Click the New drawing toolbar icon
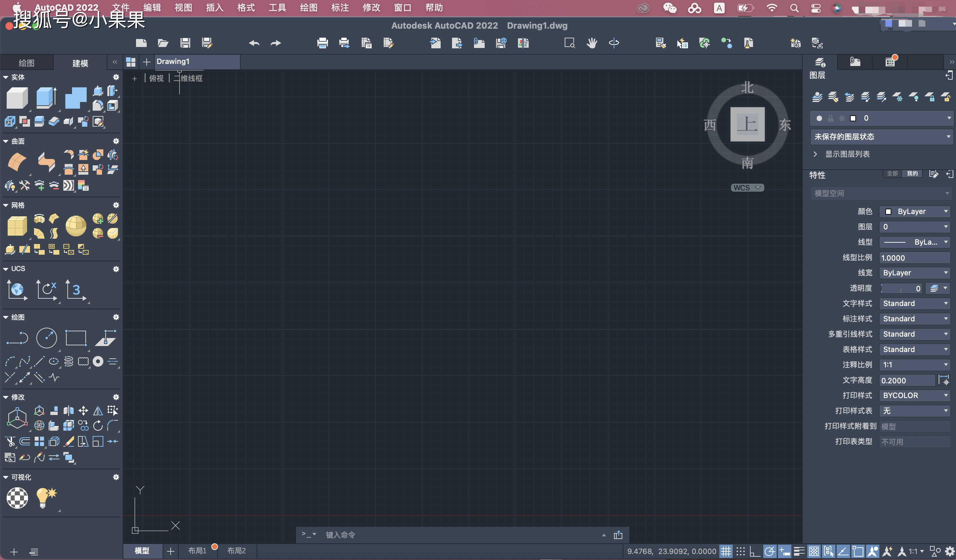956x560 pixels. point(141,43)
